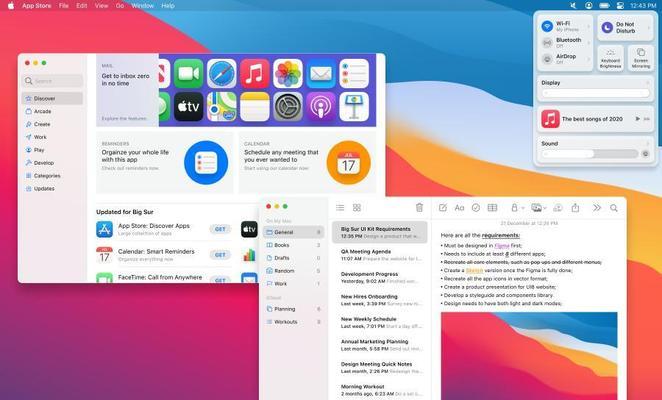
Task: Expand the Sound section chevron
Action: pos(648,144)
